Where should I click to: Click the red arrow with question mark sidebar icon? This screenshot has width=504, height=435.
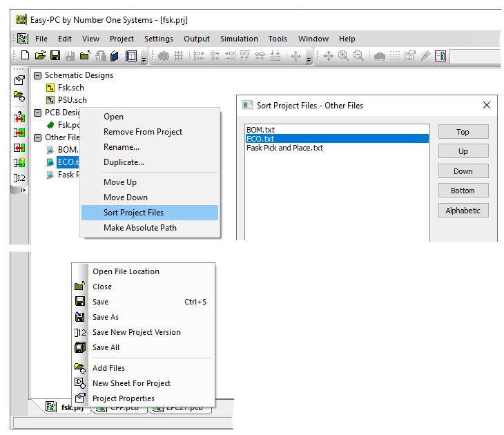[19, 117]
